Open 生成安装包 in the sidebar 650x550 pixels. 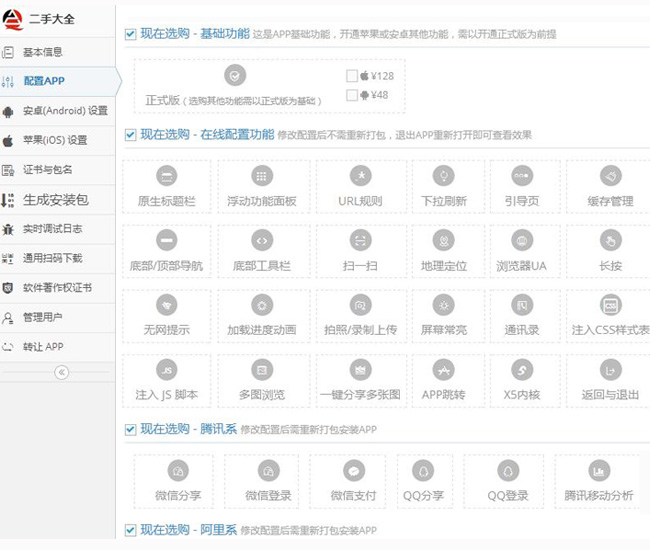[58, 200]
